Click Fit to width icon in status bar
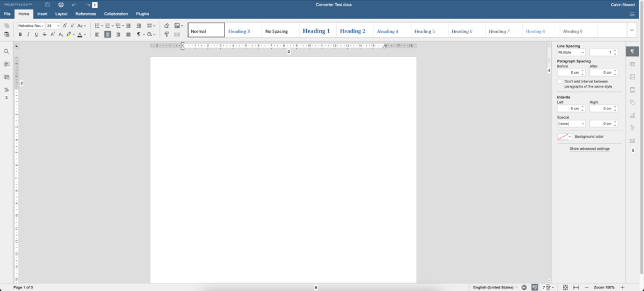This screenshot has height=291, width=644. 575,287
